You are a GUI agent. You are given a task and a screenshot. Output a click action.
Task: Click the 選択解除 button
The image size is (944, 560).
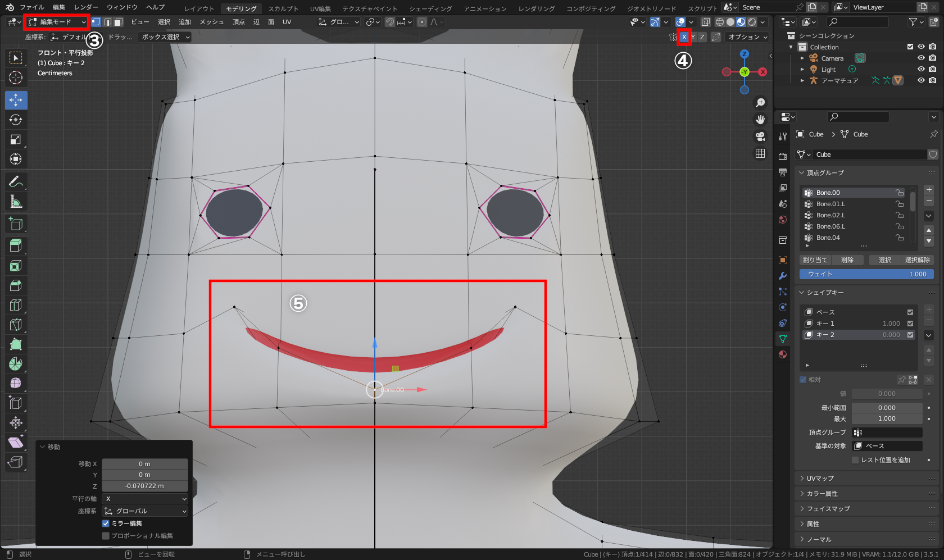pyautogui.click(x=917, y=260)
